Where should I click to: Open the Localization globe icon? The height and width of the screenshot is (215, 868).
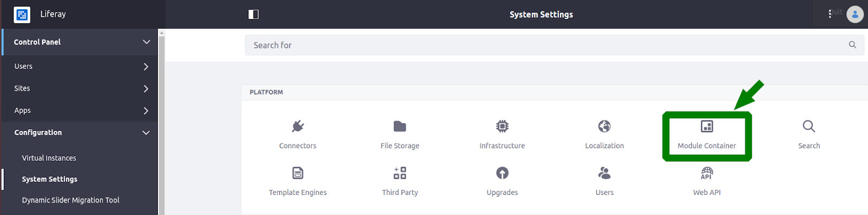604,127
